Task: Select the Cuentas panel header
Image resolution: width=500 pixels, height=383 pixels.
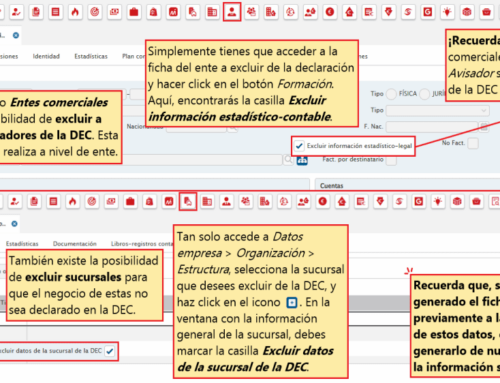Action: click(x=332, y=185)
